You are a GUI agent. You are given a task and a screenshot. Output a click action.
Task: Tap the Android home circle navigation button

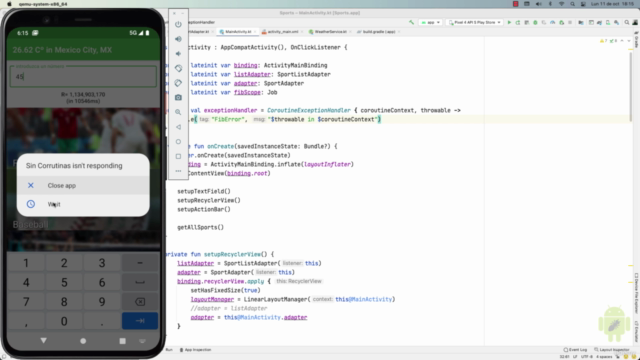coord(83,341)
